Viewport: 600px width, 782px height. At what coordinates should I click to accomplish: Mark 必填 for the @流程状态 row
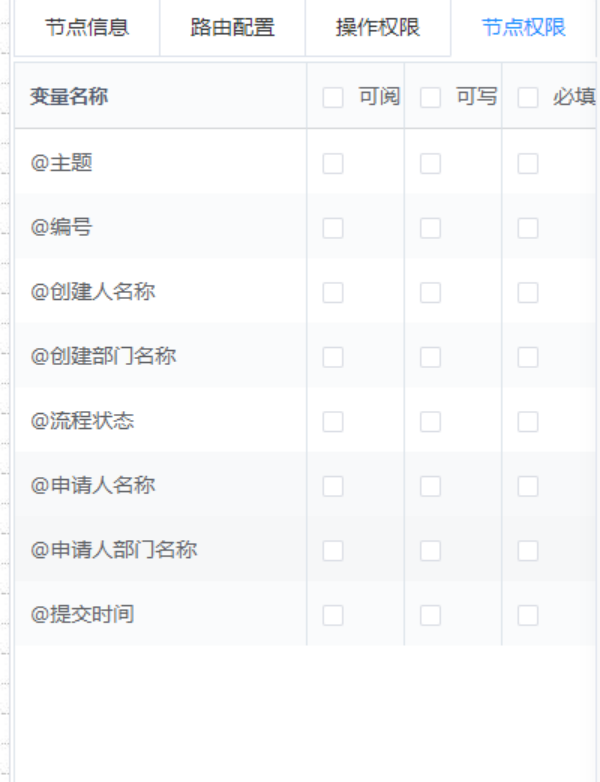coord(528,422)
